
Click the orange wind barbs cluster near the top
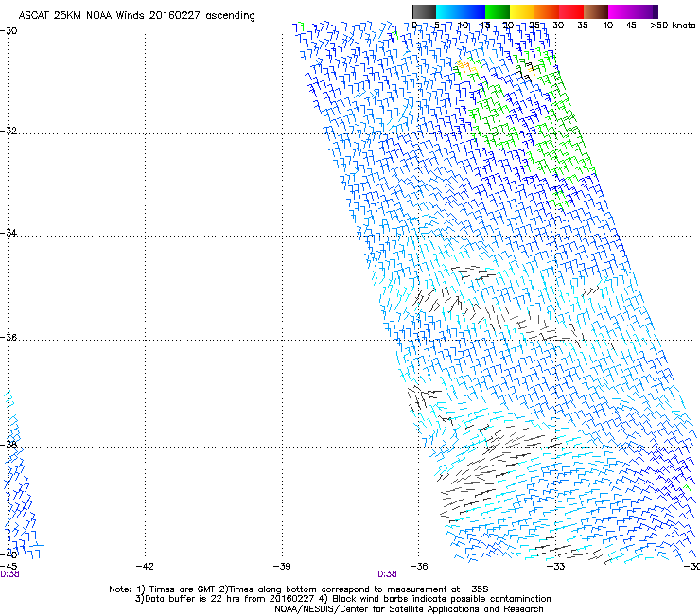tap(466, 67)
